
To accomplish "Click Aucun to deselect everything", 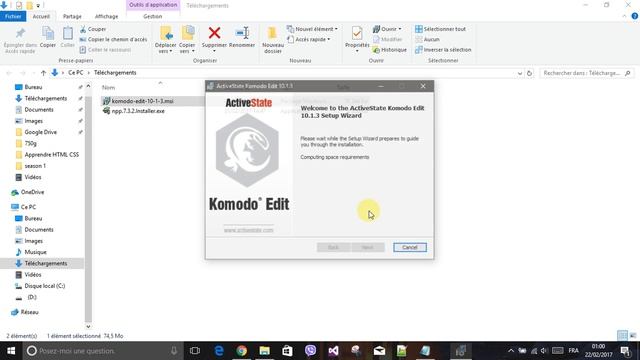I will coord(427,39).
